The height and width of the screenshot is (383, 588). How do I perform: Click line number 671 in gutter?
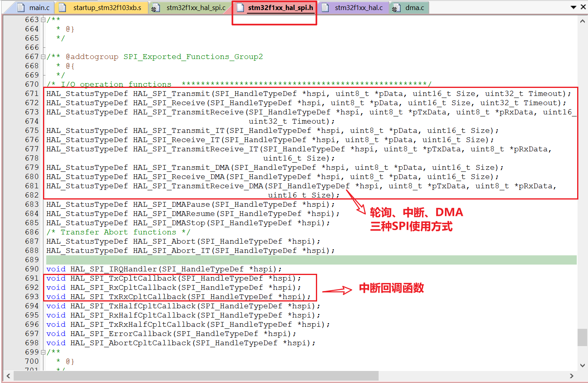pos(32,94)
